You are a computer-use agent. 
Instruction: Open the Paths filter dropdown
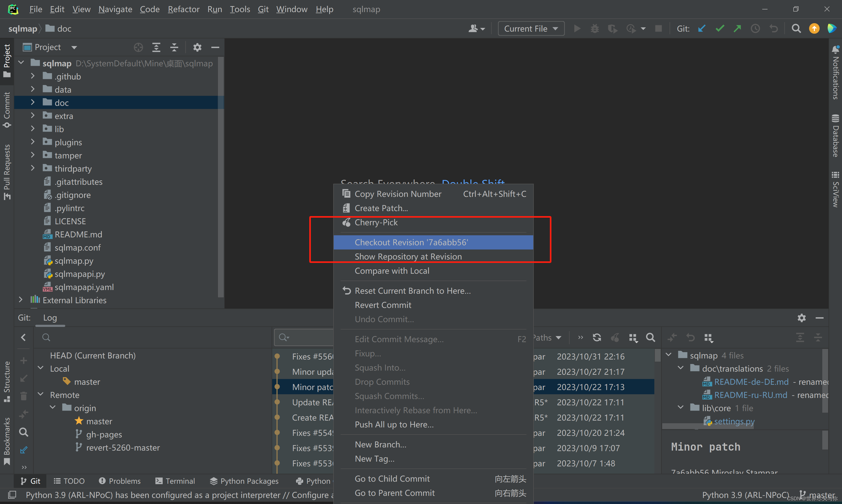(547, 338)
